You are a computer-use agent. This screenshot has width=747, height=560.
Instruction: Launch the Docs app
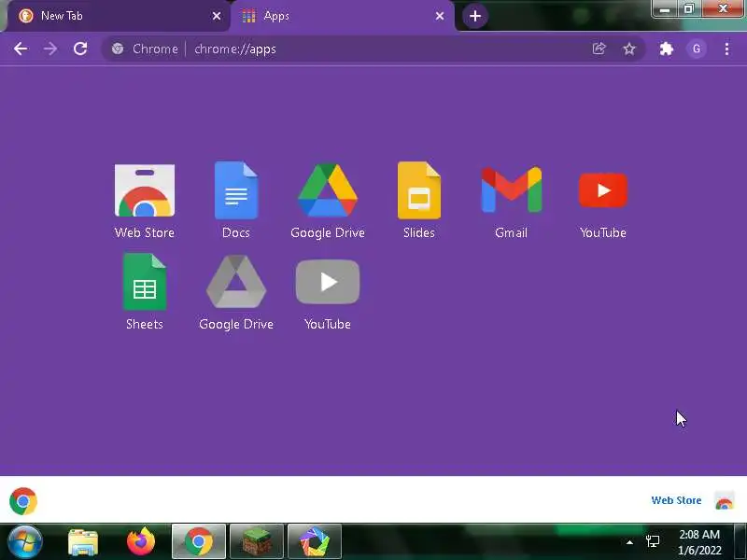tap(236, 200)
